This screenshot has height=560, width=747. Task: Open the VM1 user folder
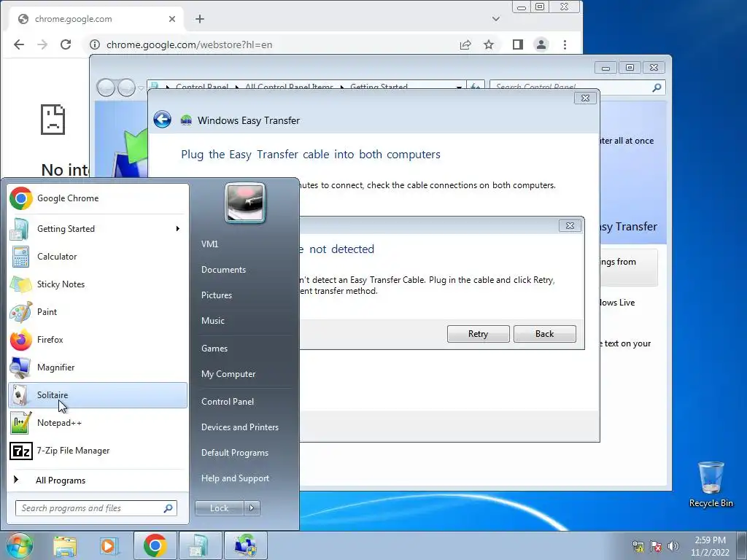209,244
